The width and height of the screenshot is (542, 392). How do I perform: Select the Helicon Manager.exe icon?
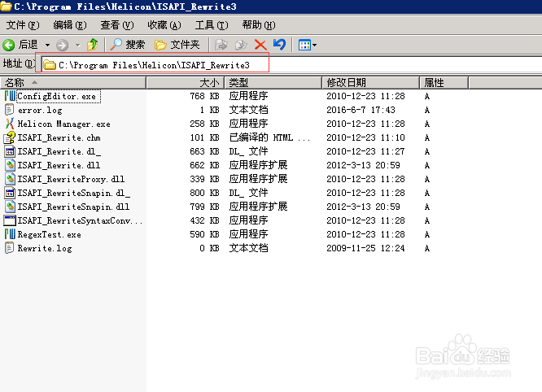pyautogui.click(x=10, y=124)
